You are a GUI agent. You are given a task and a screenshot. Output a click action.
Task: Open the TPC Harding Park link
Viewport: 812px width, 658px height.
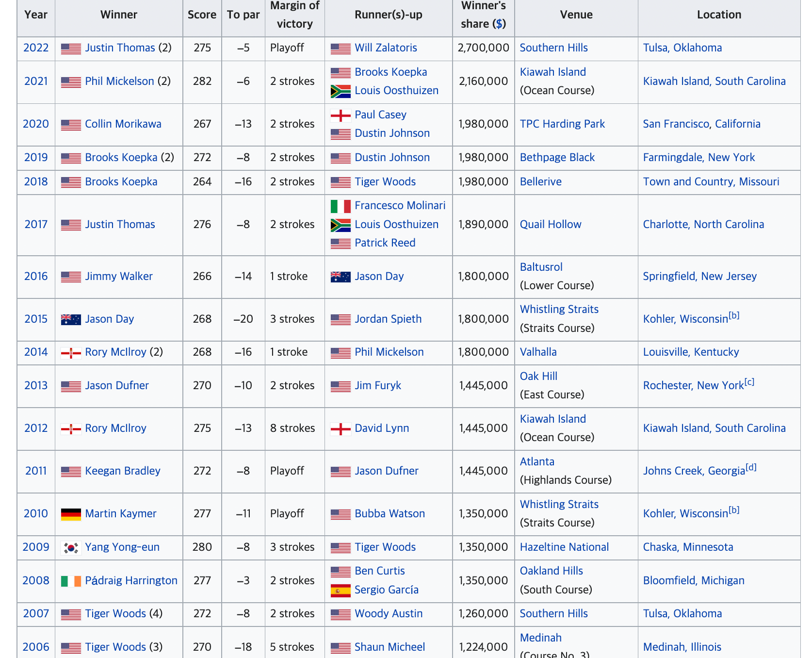(x=562, y=124)
